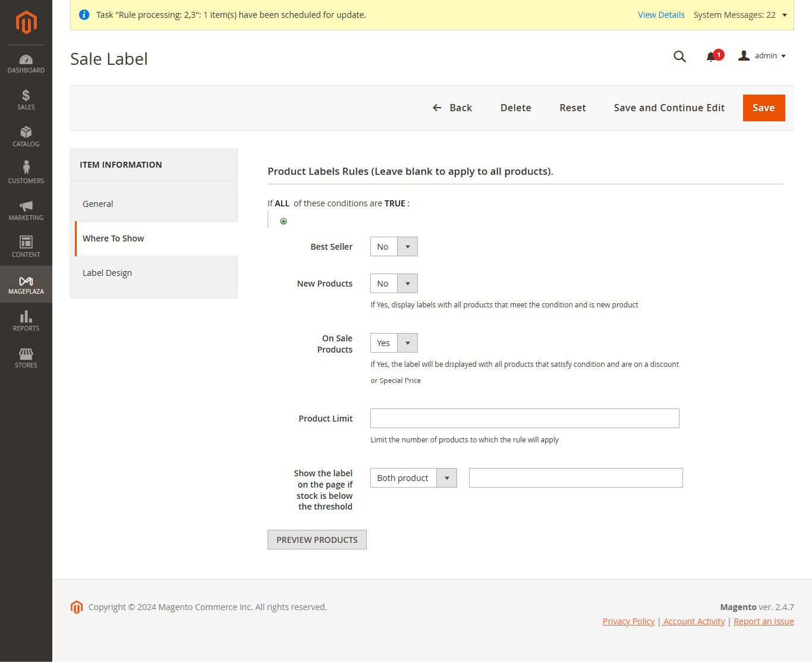Expand the stock threshold product type dropdown
812x663 pixels.
tap(413, 478)
